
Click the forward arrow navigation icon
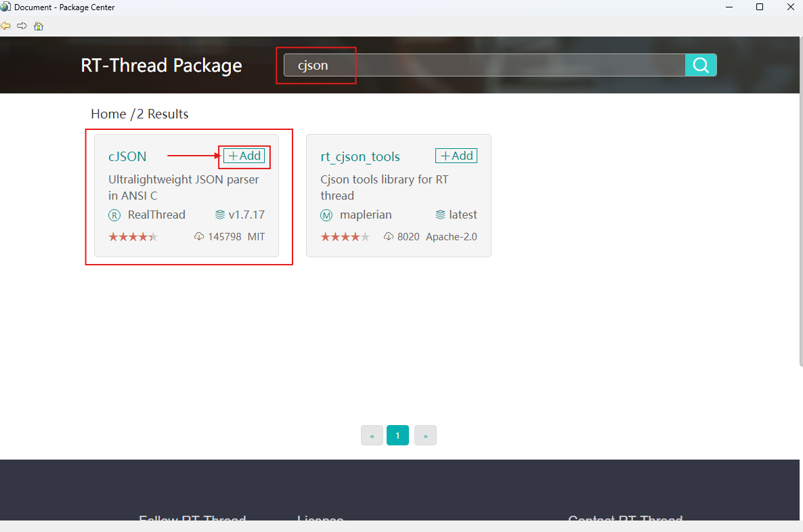(x=22, y=26)
